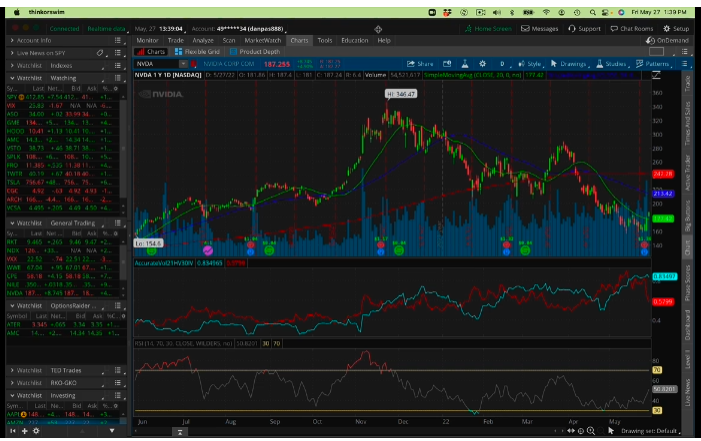Open the Watching watchlist column settings gear

[116, 89]
